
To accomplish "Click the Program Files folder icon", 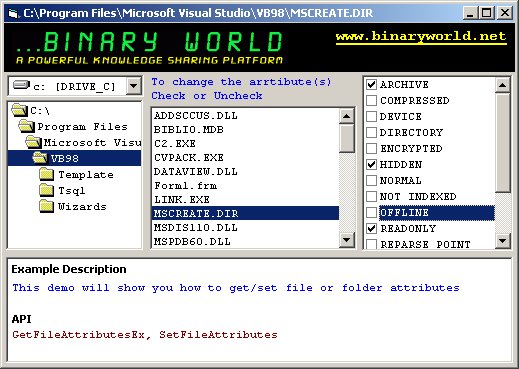I will (27, 126).
